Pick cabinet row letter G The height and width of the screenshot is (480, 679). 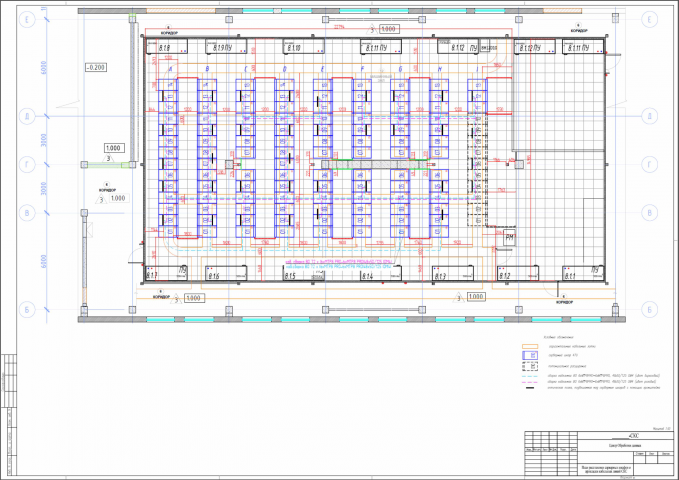click(x=400, y=69)
